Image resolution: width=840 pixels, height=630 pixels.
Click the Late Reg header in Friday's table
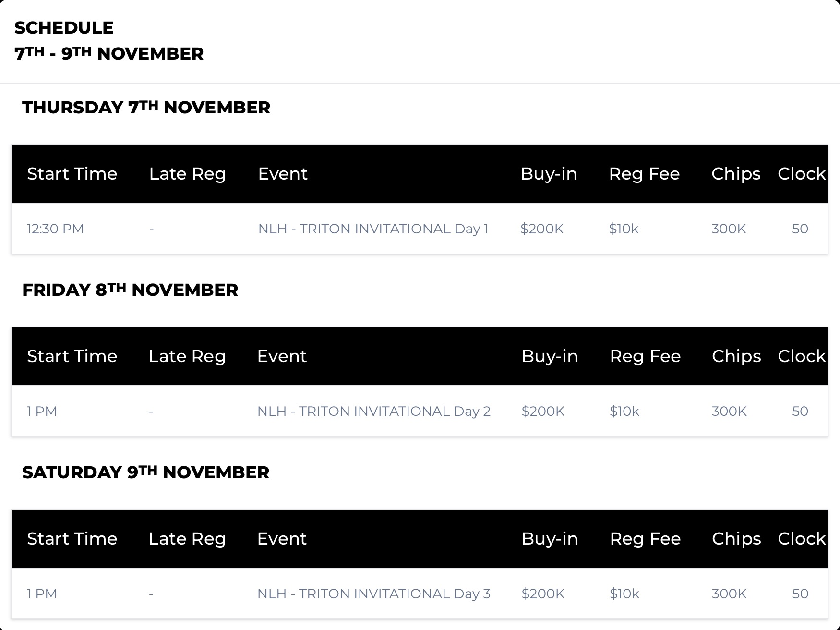click(187, 356)
